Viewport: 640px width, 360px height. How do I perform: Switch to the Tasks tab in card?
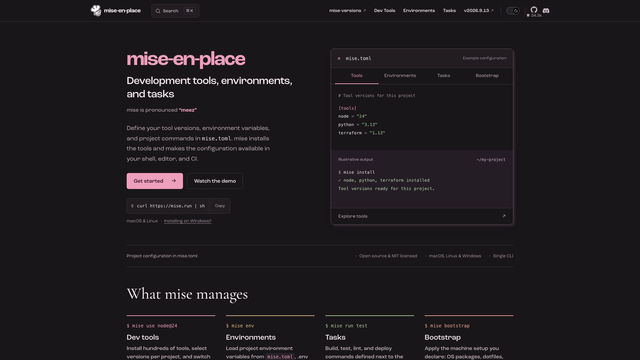444,76
